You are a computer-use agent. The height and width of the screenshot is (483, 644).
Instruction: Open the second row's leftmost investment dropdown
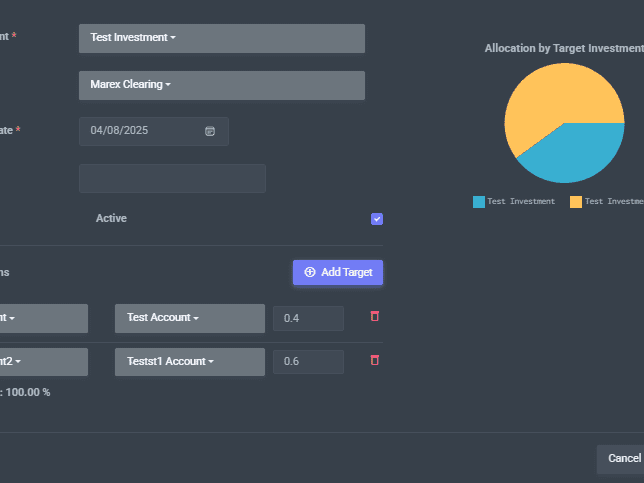43,362
